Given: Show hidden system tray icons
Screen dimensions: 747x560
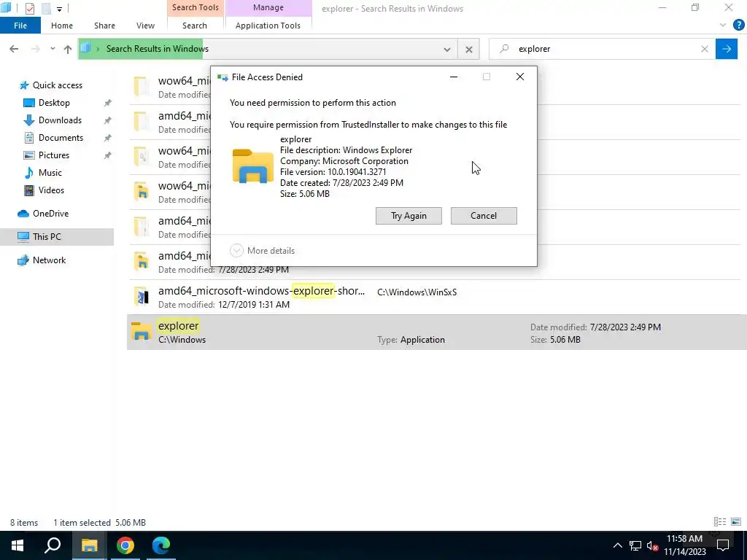Looking at the screenshot, I should click(617, 545).
